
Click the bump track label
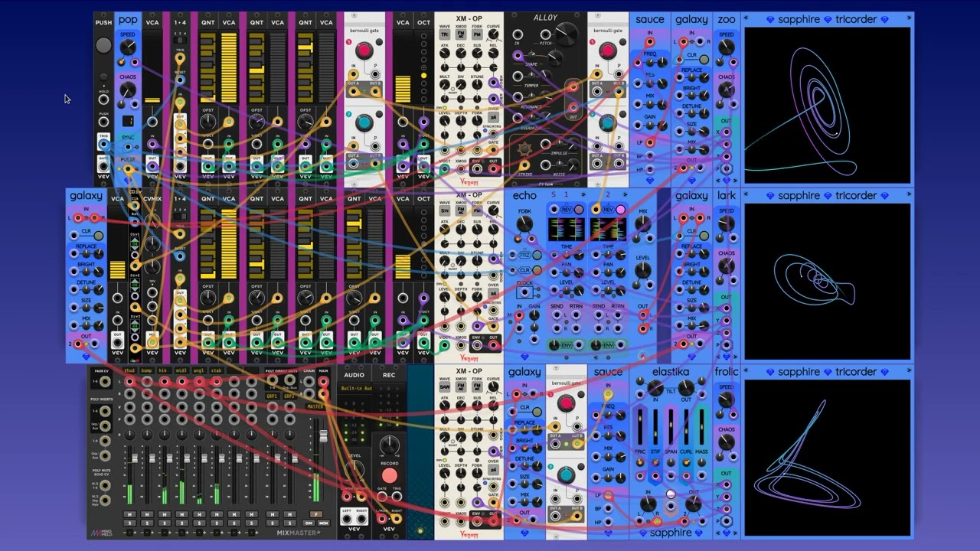point(147,370)
